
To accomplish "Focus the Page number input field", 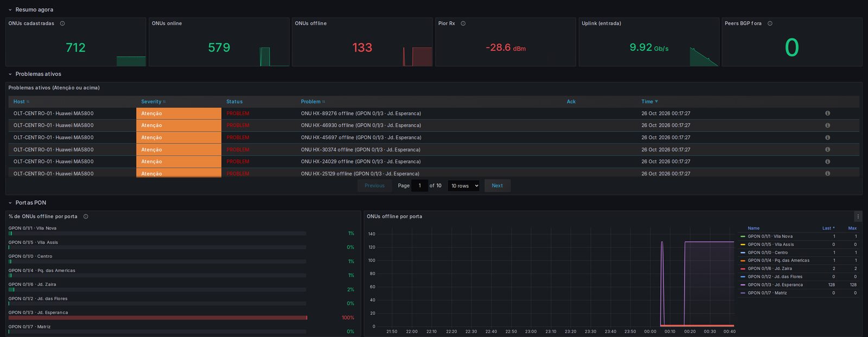I will 419,186.
